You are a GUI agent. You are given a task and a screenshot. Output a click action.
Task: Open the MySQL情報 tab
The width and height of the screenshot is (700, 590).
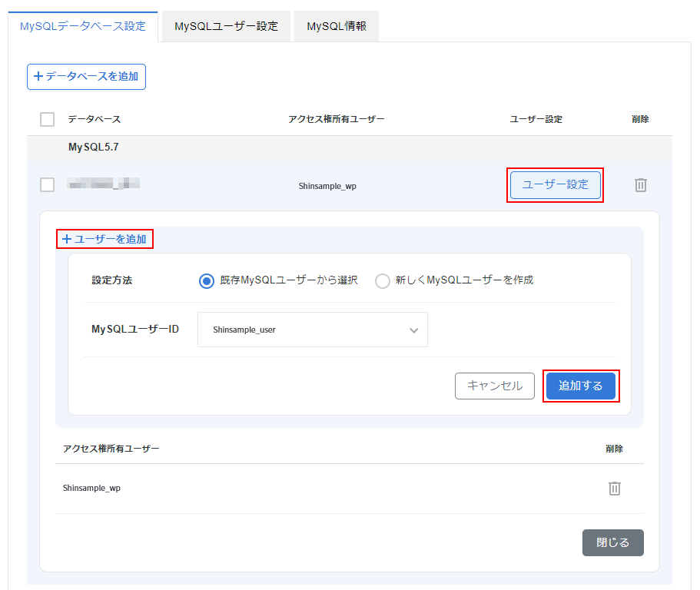[x=336, y=26]
